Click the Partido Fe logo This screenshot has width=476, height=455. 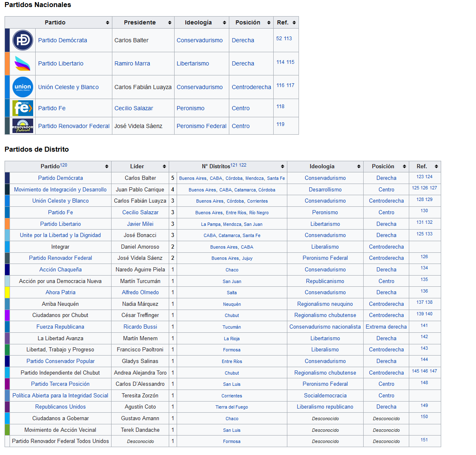click(22, 108)
